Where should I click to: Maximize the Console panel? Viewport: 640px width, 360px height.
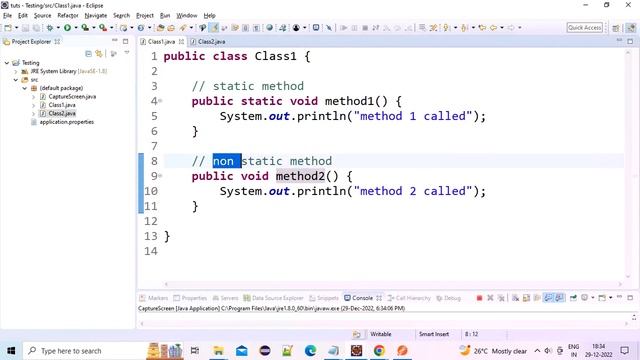tap(630, 298)
